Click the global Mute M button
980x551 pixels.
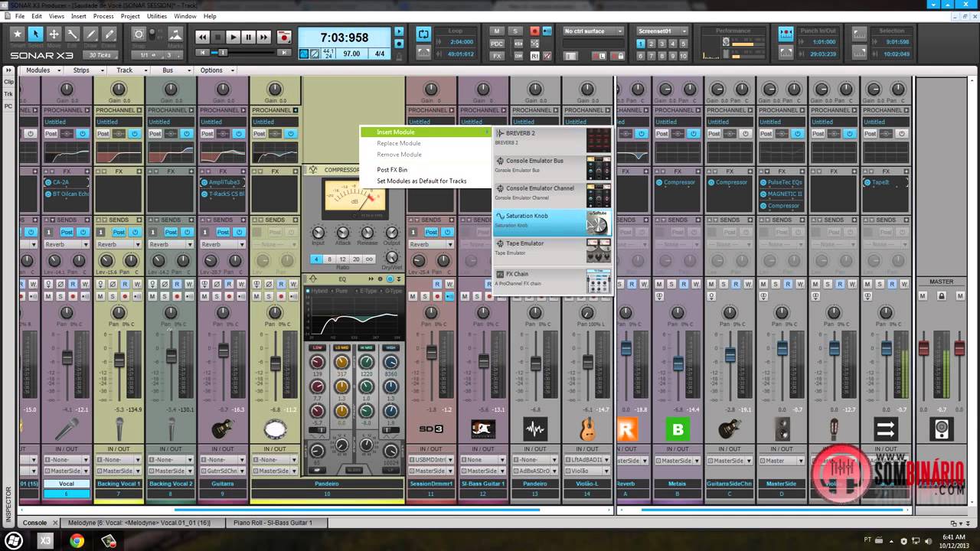click(497, 31)
